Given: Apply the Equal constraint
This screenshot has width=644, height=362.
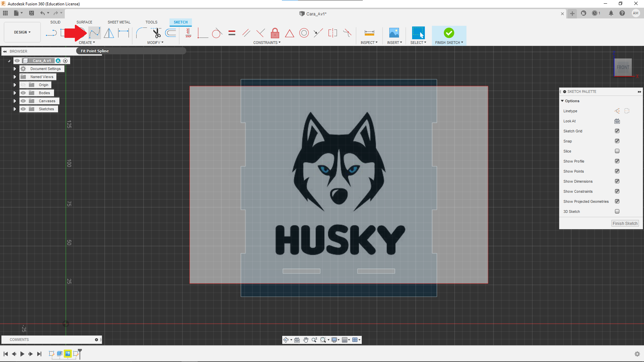Looking at the screenshot, I should click(x=232, y=33).
